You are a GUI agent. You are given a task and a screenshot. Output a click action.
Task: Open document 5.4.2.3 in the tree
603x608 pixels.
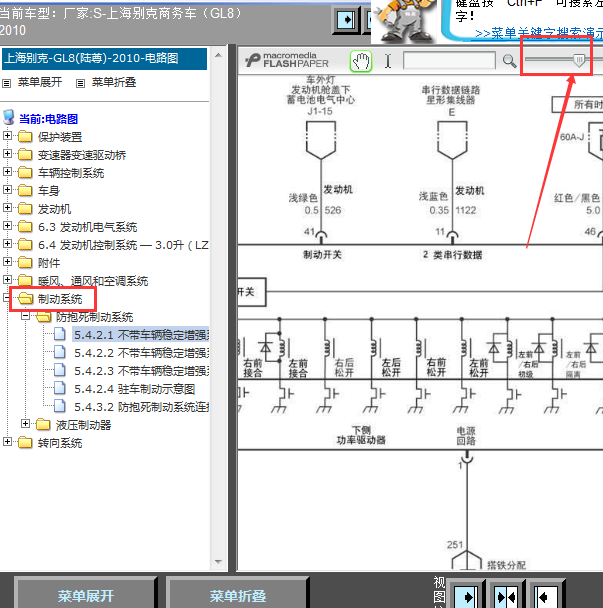pyautogui.click(x=142, y=371)
